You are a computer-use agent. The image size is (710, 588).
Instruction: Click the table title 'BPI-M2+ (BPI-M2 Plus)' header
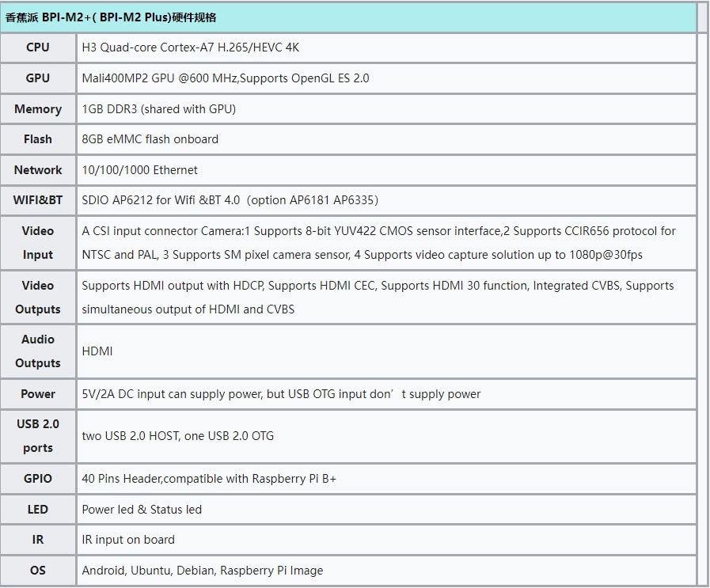111,17
